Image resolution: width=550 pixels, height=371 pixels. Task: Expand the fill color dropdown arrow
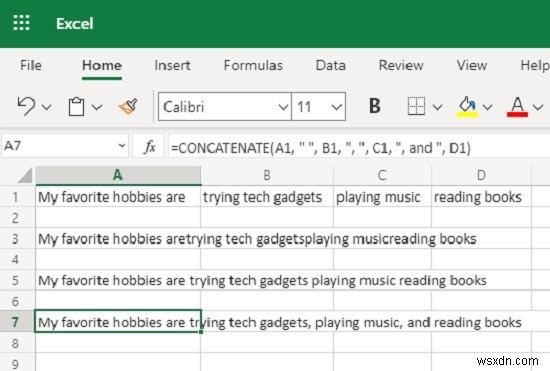488,107
